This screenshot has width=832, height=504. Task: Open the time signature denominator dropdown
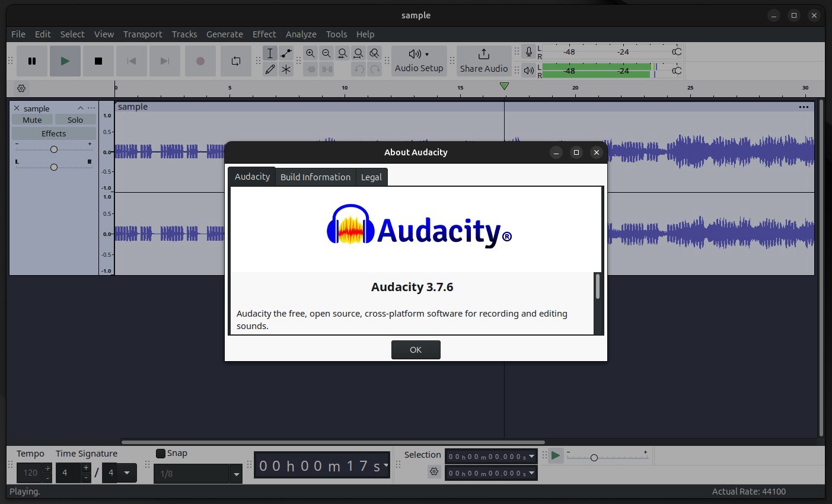tap(127, 473)
